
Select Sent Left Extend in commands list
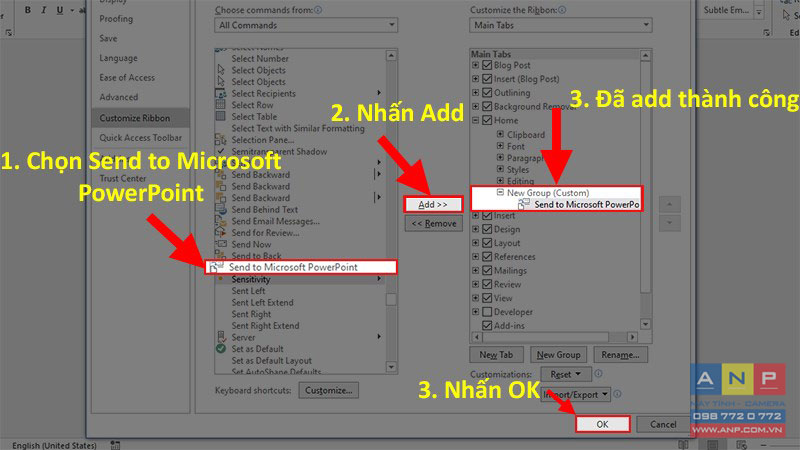coord(263,303)
